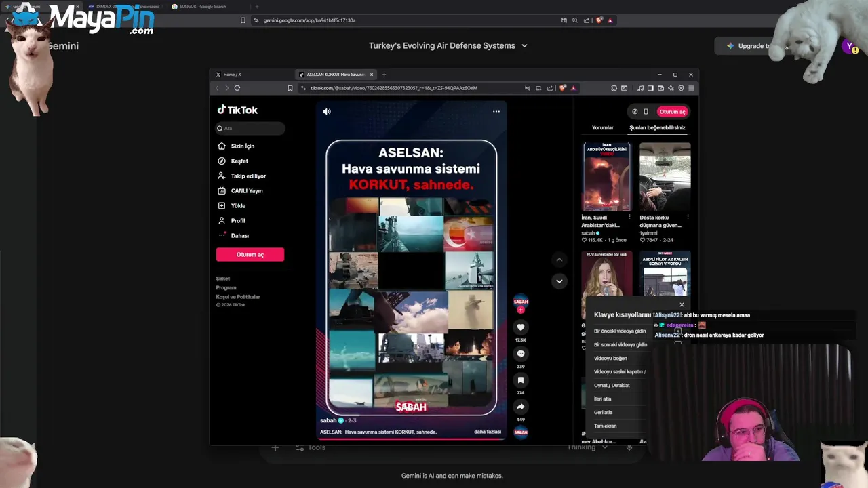Click 'Oynat / Duraklat' shortcut row
The width and height of the screenshot is (868, 488).
tap(612, 386)
